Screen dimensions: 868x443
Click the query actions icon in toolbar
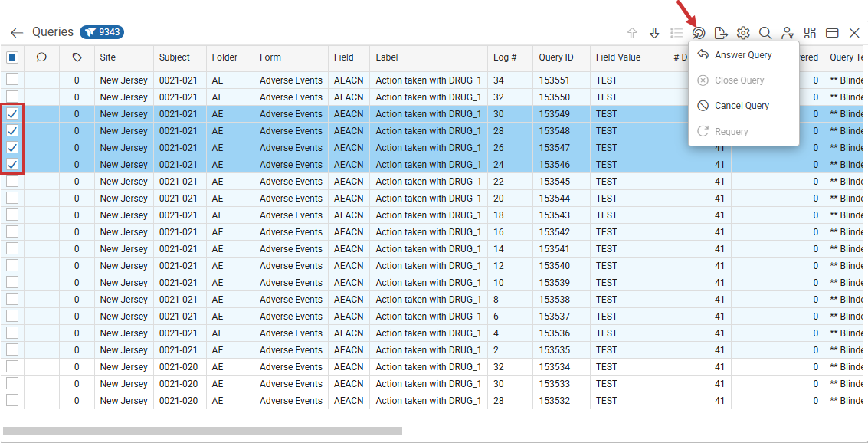[699, 33]
